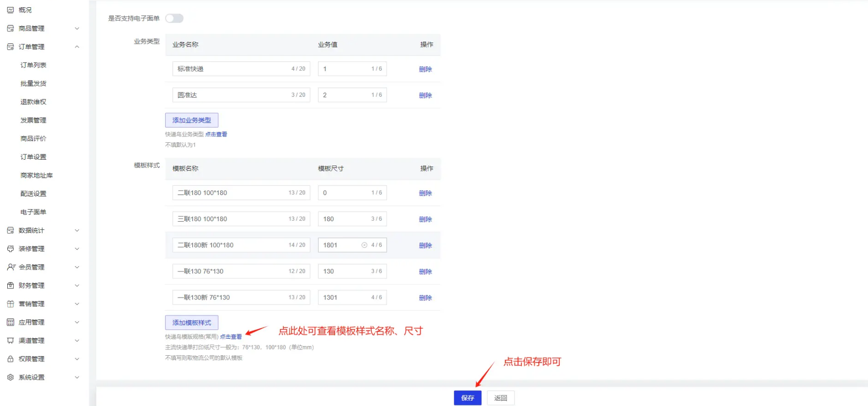
Task: Collapse the 订单管理 menu chevron
Action: (x=77, y=47)
